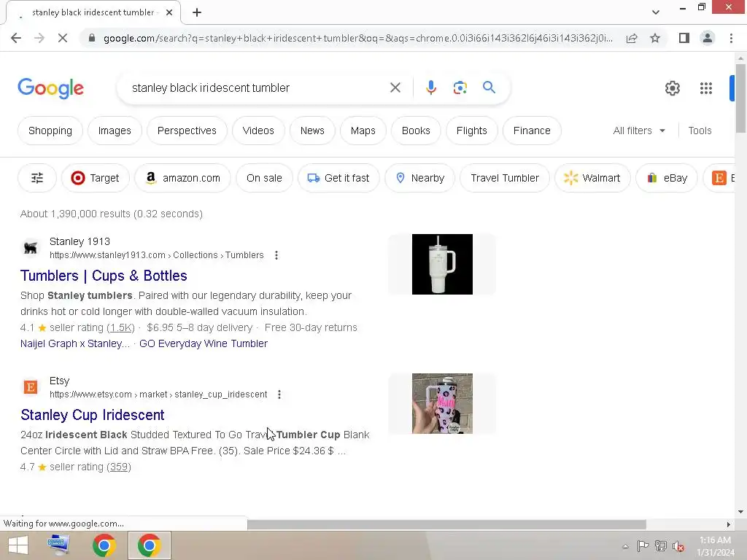This screenshot has width=747, height=560.
Task: View the 359 seller ratings link
Action: [119, 467]
